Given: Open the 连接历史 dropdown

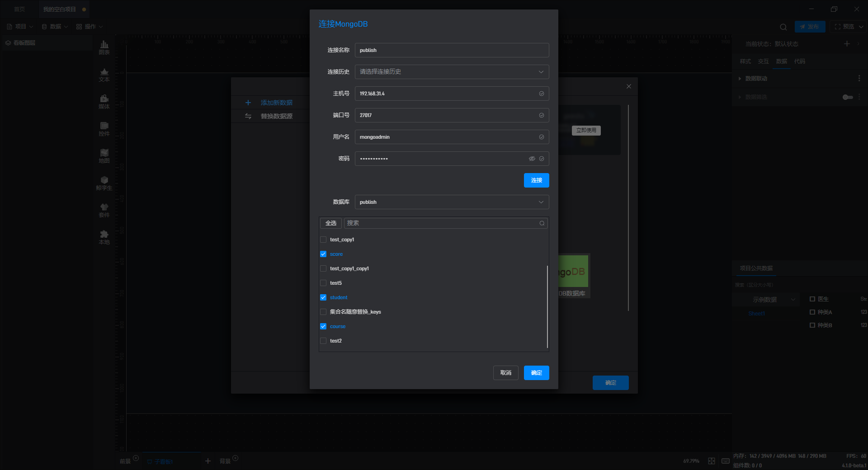Looking at the screenshot, I should pos(452,72).
